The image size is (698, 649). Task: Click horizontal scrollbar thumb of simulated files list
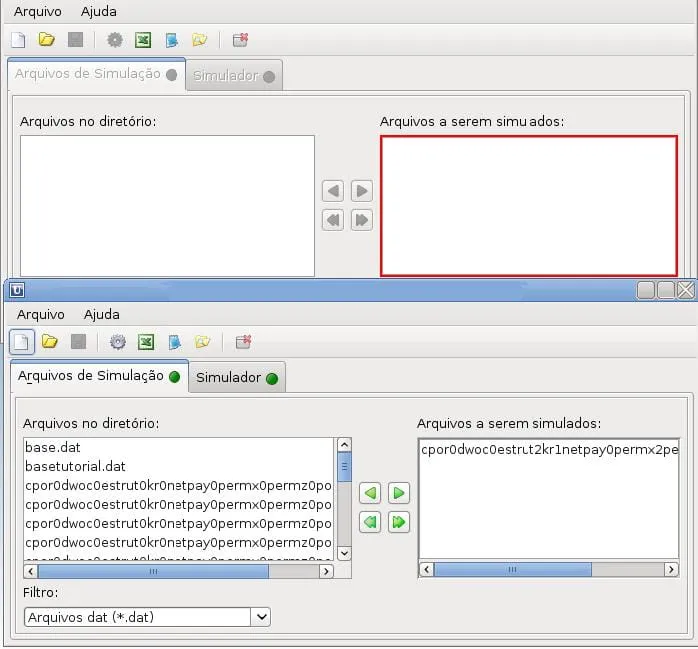(x=513, y=569)
